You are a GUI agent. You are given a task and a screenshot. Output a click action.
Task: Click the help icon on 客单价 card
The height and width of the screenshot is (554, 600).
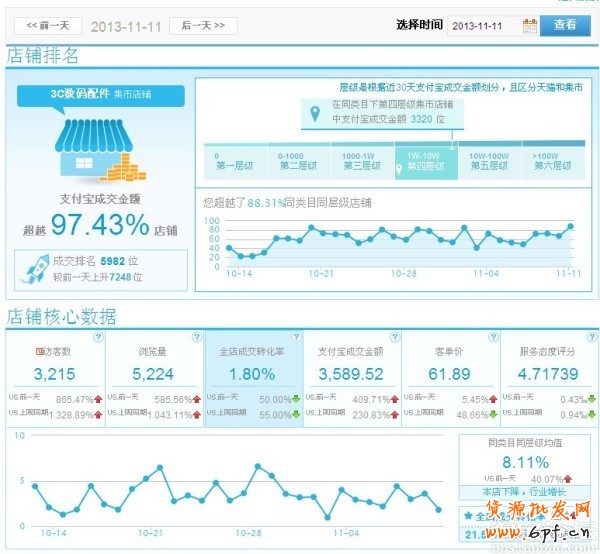(490, 338)
